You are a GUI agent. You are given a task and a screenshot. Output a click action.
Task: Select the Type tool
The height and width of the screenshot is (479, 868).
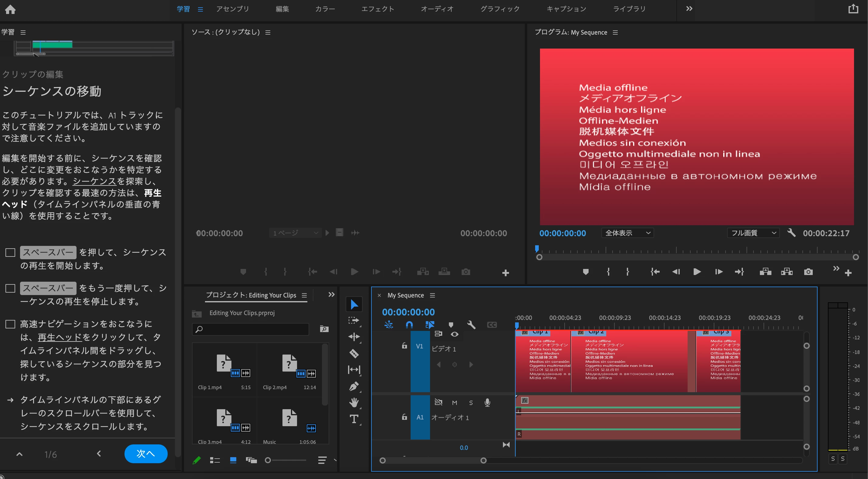click(354, 419)
